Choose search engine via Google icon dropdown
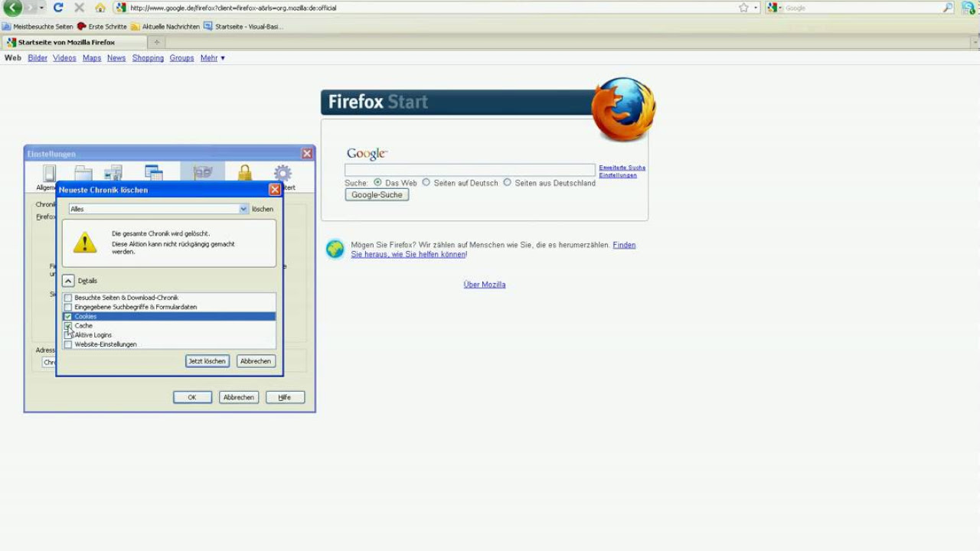 pos(775,8)
